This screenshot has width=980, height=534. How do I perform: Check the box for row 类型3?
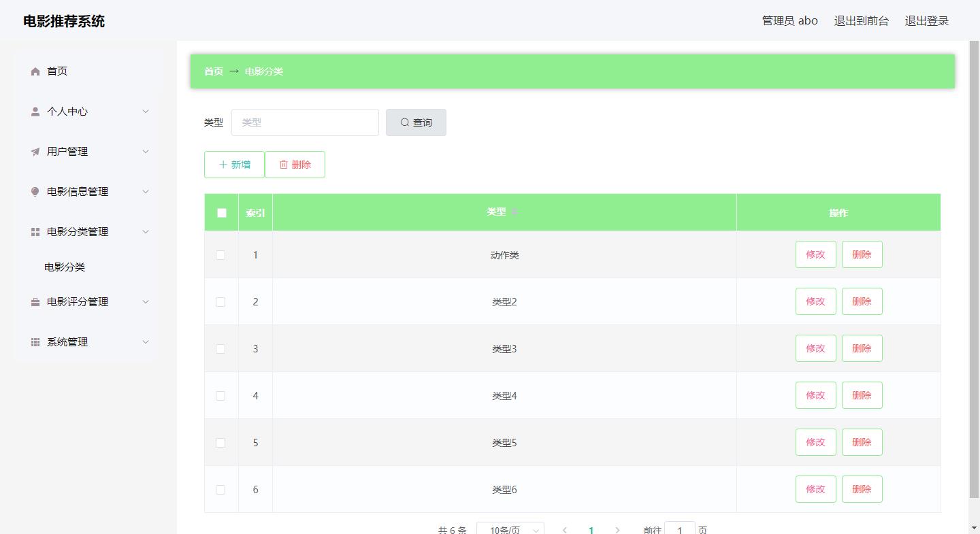point(220,349)
